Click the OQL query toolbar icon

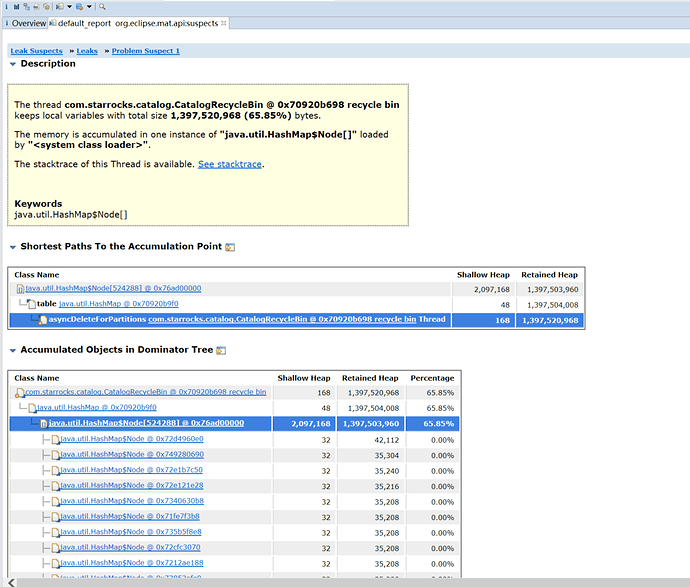tap(36, 6)
